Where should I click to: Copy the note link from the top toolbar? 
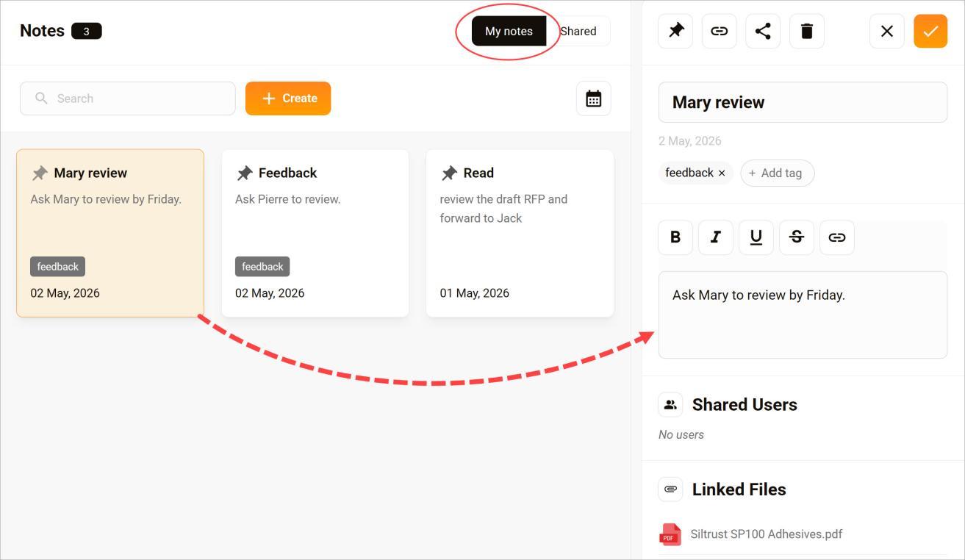pyautogui.click(x=720, y=31)
